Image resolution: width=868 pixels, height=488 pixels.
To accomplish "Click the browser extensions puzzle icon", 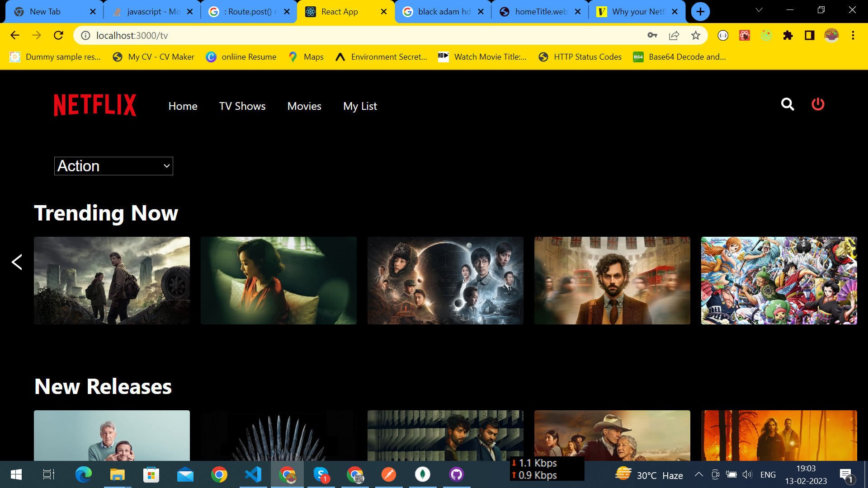I will pyautogui.click(x=788, y=35).
